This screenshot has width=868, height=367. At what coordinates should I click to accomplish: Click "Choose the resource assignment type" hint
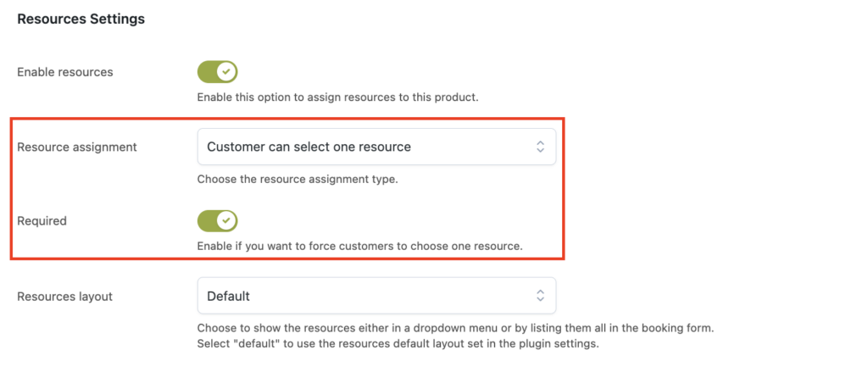(298, 180)
